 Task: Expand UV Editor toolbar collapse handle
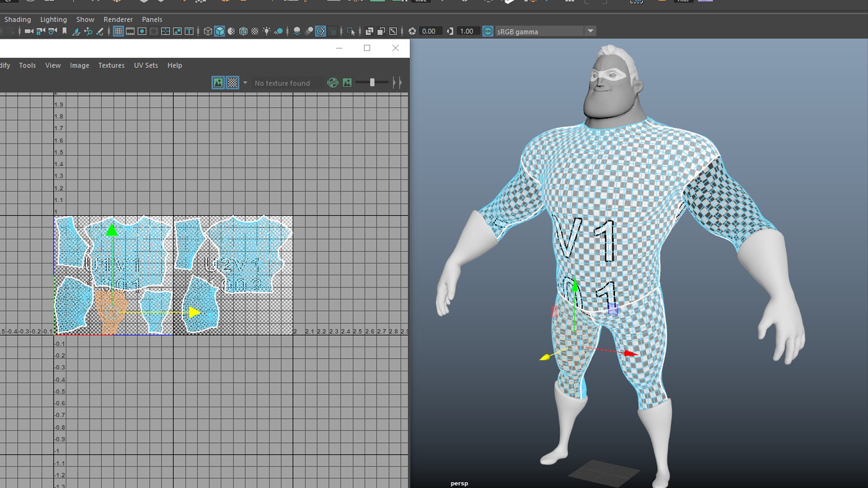397,82
